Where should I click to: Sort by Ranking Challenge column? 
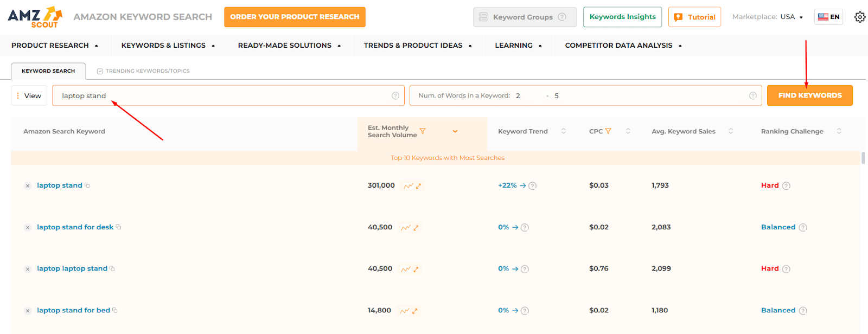coord(839,131)
